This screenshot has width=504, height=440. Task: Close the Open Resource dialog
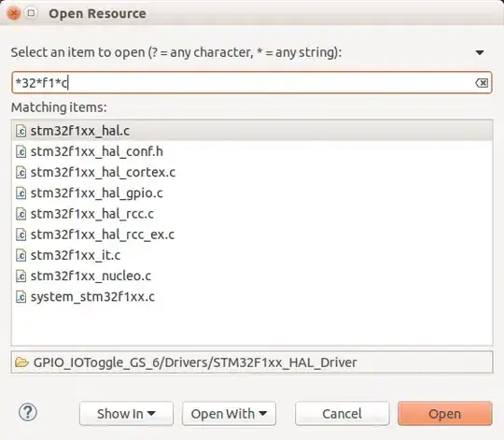pyautogui.click(x=14, y=13)
